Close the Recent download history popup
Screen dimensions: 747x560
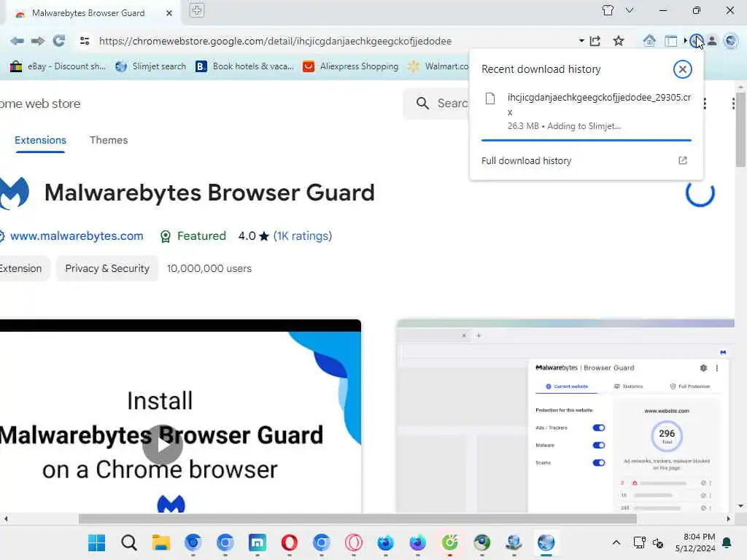click(682, 69)
